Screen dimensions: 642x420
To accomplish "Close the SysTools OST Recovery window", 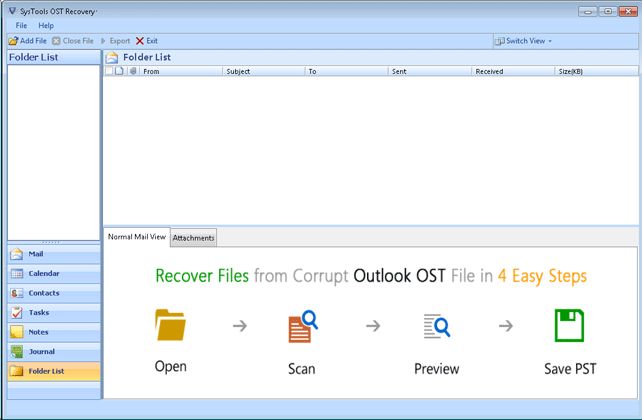I will [628, 11].
